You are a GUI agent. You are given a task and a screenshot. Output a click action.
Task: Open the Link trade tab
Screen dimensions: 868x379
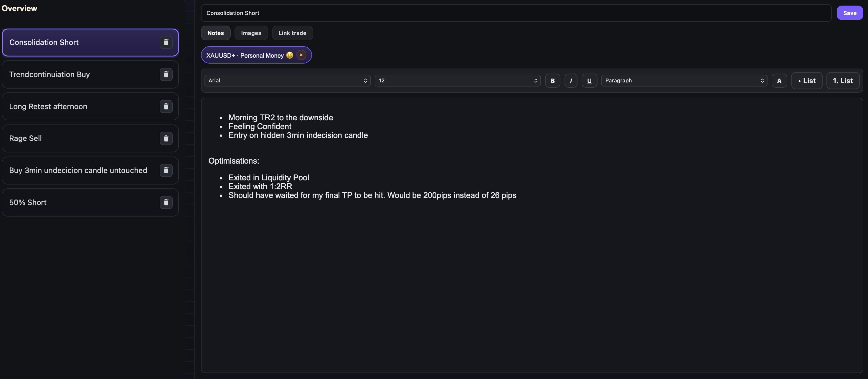pos(292,33)
